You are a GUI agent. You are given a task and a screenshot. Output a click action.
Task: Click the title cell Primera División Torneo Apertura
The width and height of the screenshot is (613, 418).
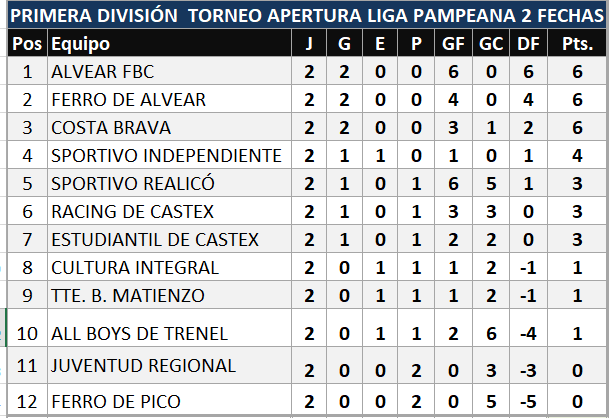pos(305,17)
